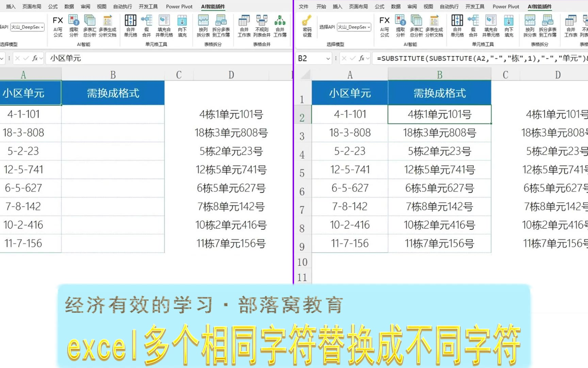This screenshot has height=368, width=588.
Task: Confirm formula checkmark in right window
Action: click(353, 58)
